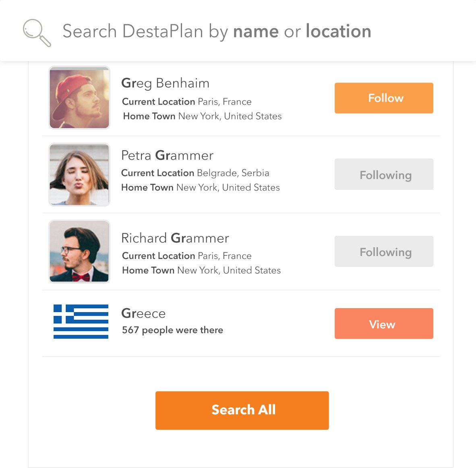
Task: Click the Greece flag icon
Action: pyautogui.click(x=80, y=322)
